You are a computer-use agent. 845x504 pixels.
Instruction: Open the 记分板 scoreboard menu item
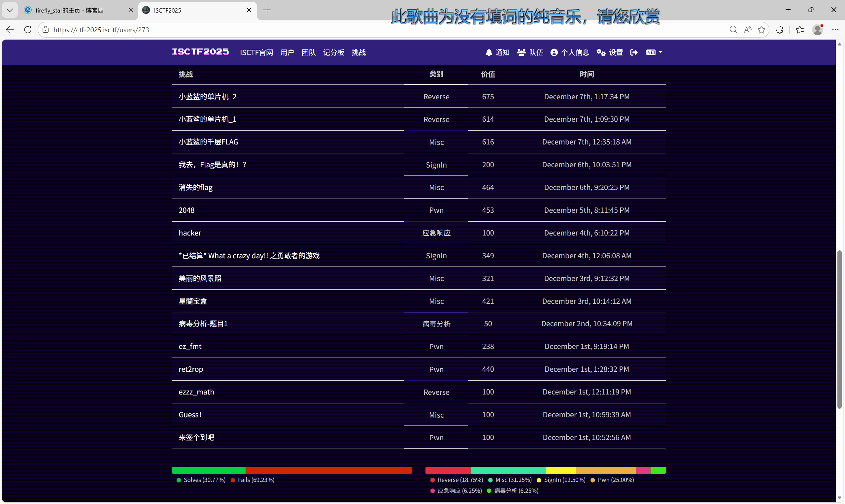333,52
